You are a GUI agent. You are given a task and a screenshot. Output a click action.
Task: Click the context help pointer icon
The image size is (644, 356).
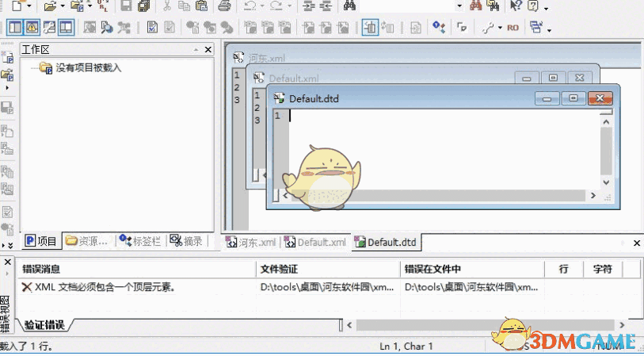click(x=516, y=6)
